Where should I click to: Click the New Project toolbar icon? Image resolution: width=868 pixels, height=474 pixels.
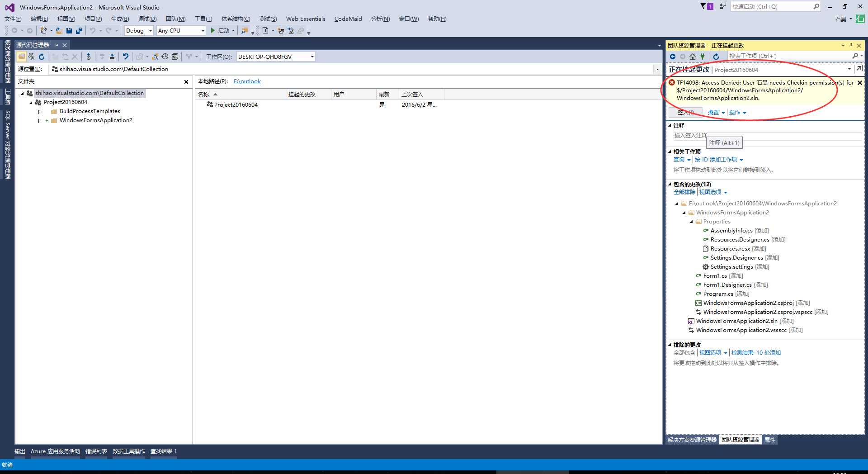43,31
